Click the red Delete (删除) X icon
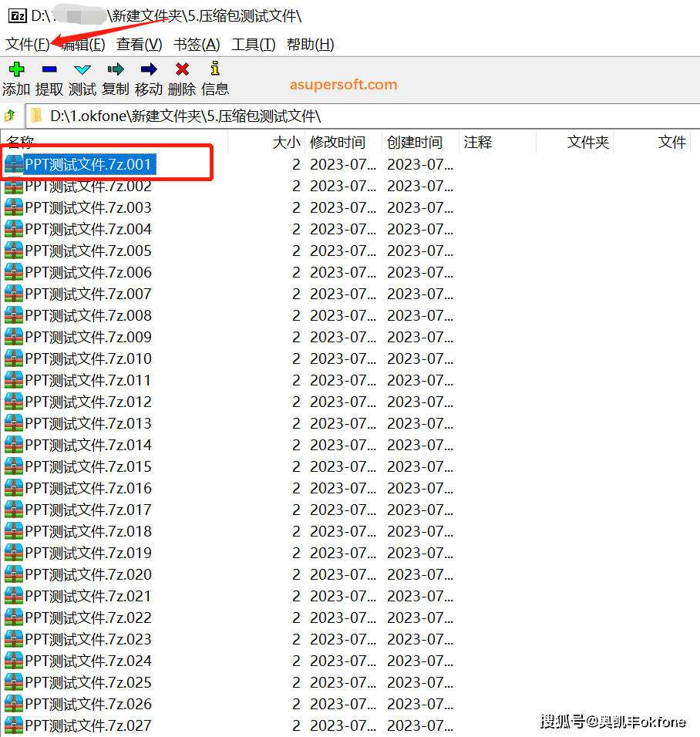This screenshot has height=737, width=700. 182,70
